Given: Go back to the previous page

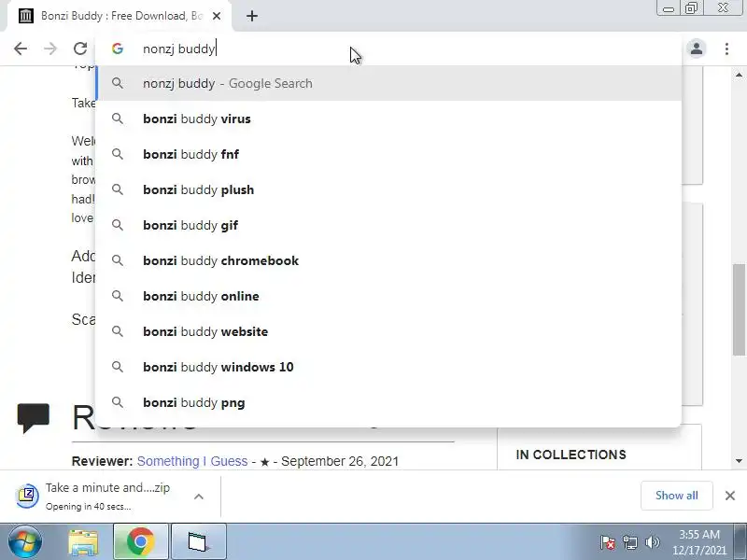Looking at the screenshot, I should pos(21,49).
